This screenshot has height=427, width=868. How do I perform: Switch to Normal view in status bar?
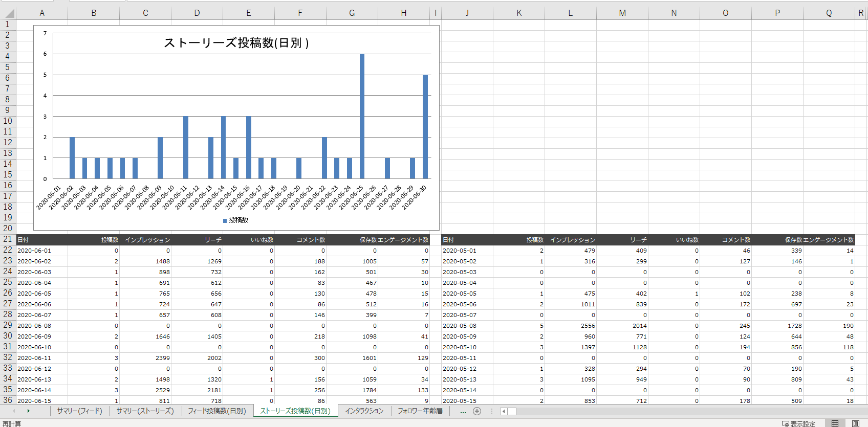click(x=835, y=423)
